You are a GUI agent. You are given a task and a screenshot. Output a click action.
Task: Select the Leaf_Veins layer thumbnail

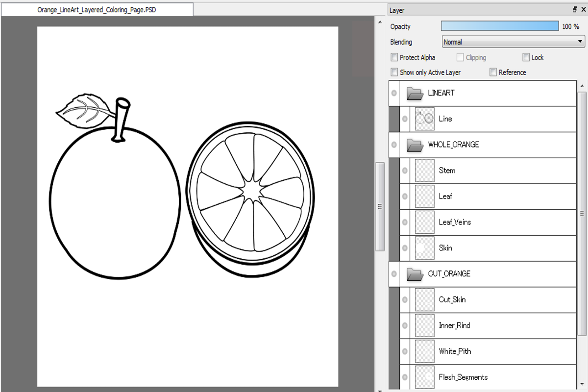pyautogui.click(x=425, y=222)
